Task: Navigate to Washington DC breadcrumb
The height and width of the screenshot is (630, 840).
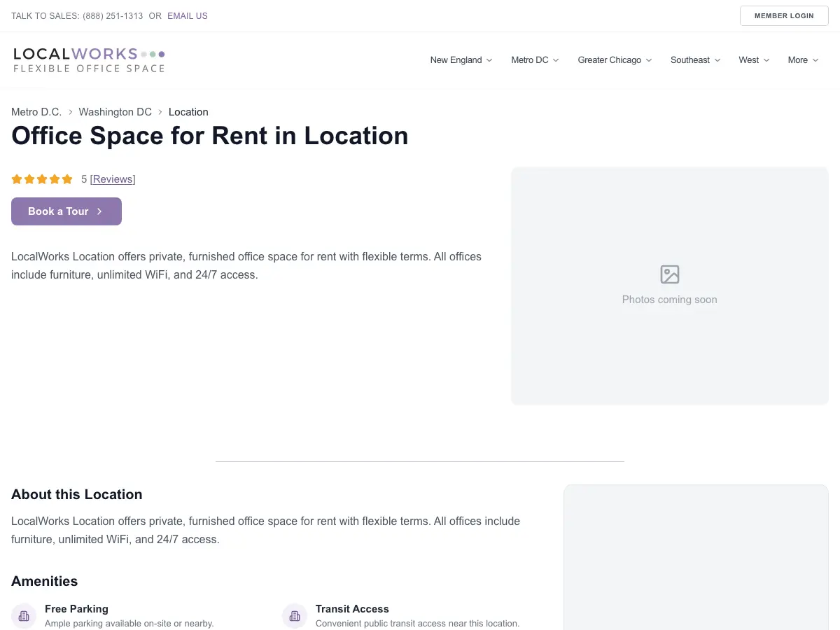Action: [x=115, y=112]
